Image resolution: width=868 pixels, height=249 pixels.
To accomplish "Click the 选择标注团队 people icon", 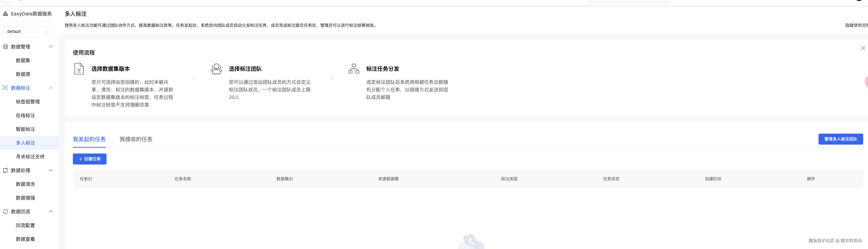I will (216, 69).
